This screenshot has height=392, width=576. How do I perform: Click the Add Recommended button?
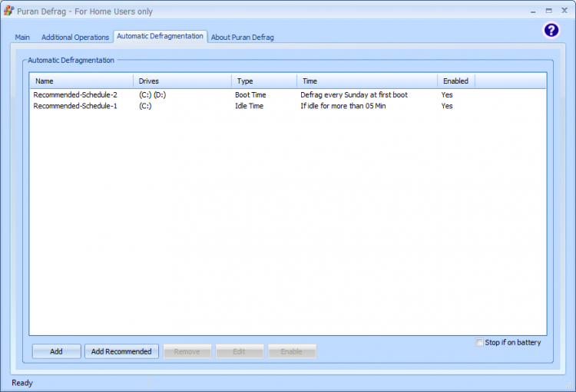click(x=121, y=351)
